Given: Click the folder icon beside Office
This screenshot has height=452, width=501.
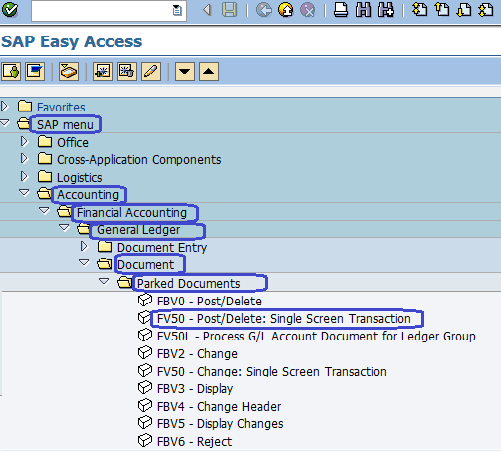Looking at the screenshot, I should pyautogui.click(x=45, y=141).
